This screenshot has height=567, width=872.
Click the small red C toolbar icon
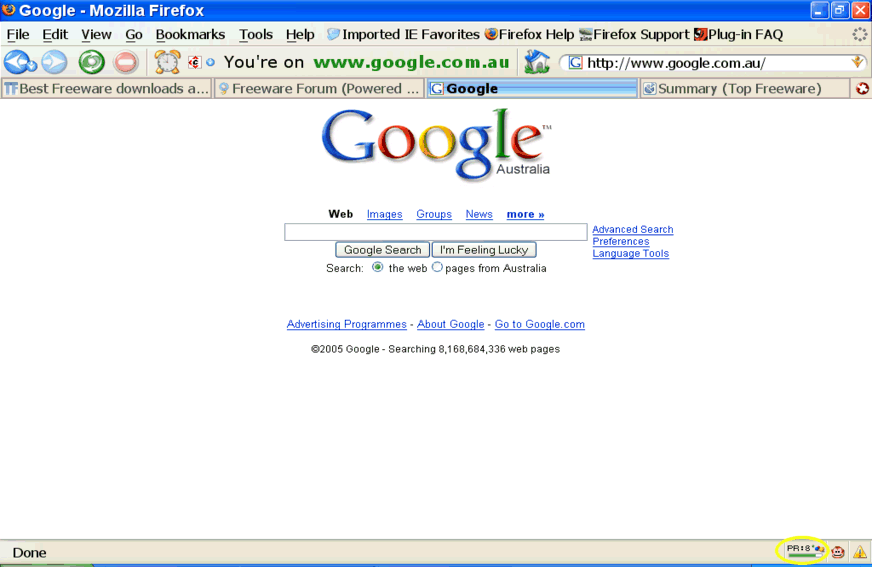(194, 62)
